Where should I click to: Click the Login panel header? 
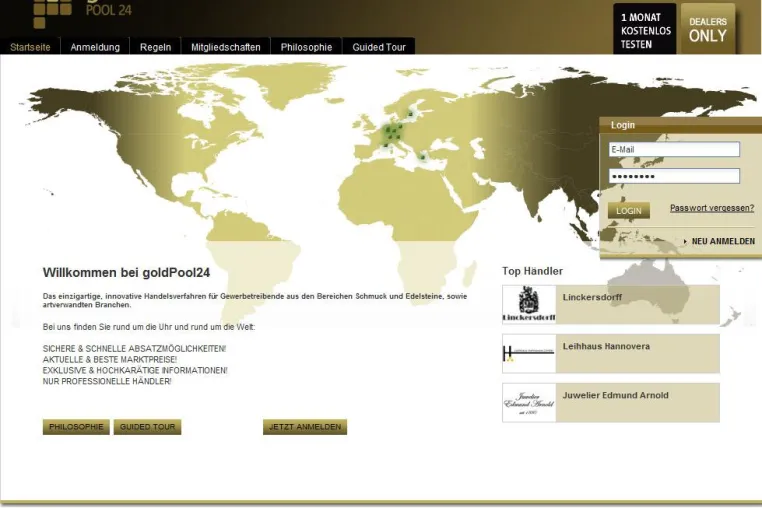tap(680, 125)
